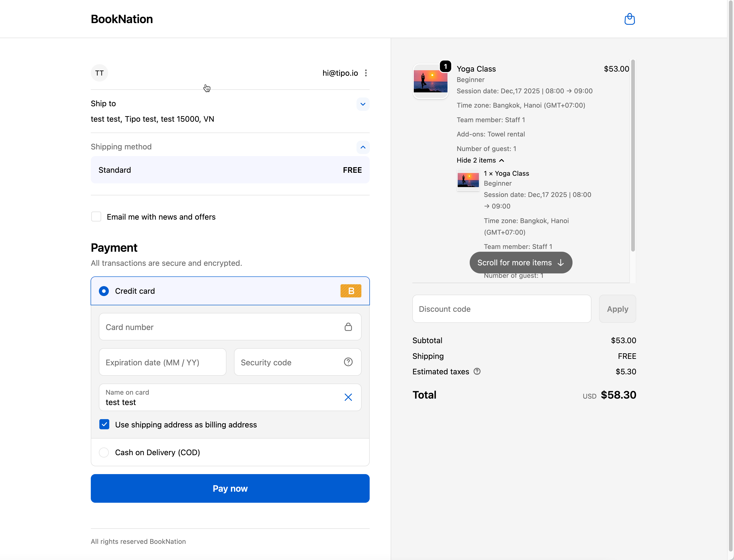Click the estimated taxes info icon
The image size is (734, 560).
tap(477, 371)
